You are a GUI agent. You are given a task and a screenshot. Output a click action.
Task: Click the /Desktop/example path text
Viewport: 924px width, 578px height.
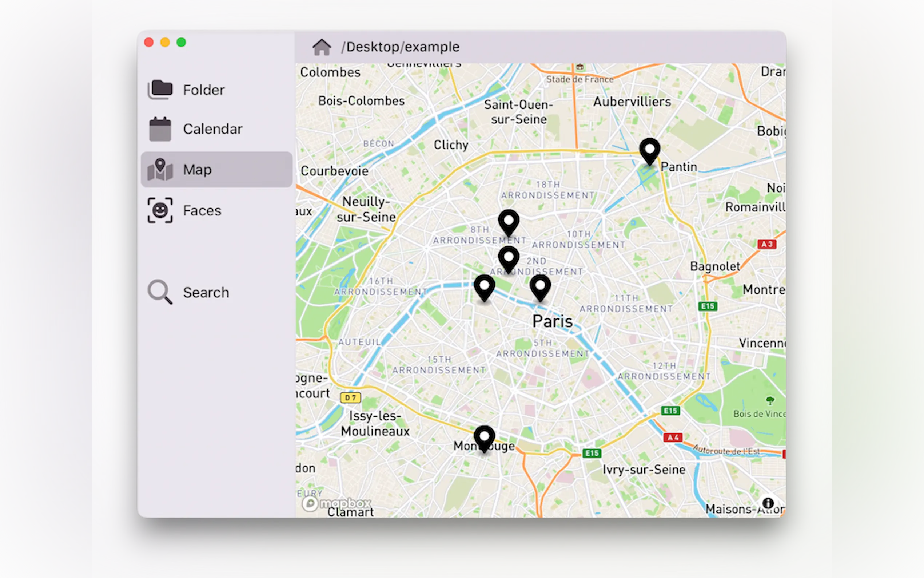click(400, 47)
